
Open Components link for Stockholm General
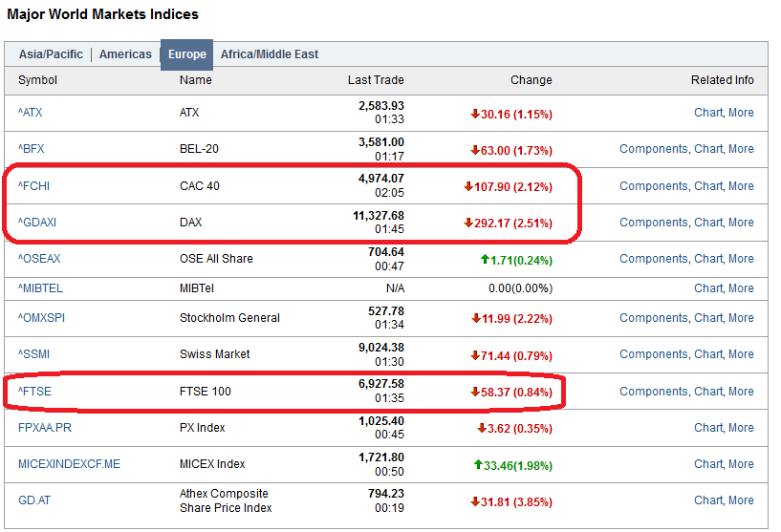click(654, 317)
